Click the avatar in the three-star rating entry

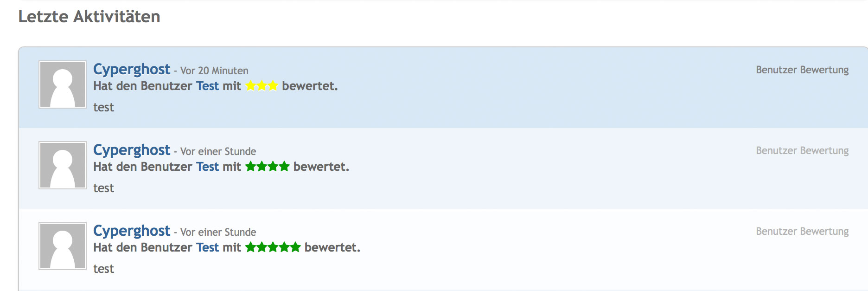click(x=63, y=85)
